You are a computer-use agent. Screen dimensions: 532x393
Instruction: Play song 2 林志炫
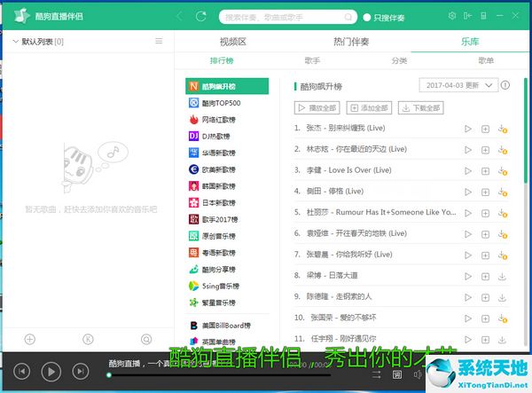(x=468, y=150)
